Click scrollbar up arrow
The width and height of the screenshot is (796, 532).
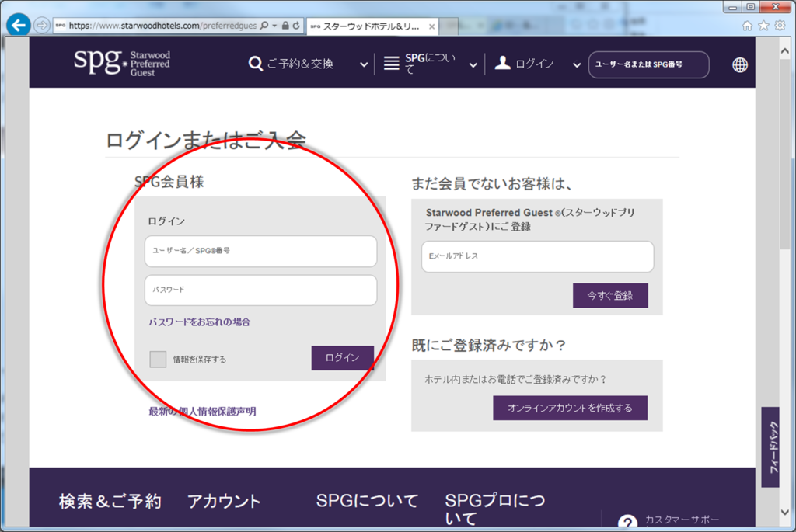click(x=785, y=51)
